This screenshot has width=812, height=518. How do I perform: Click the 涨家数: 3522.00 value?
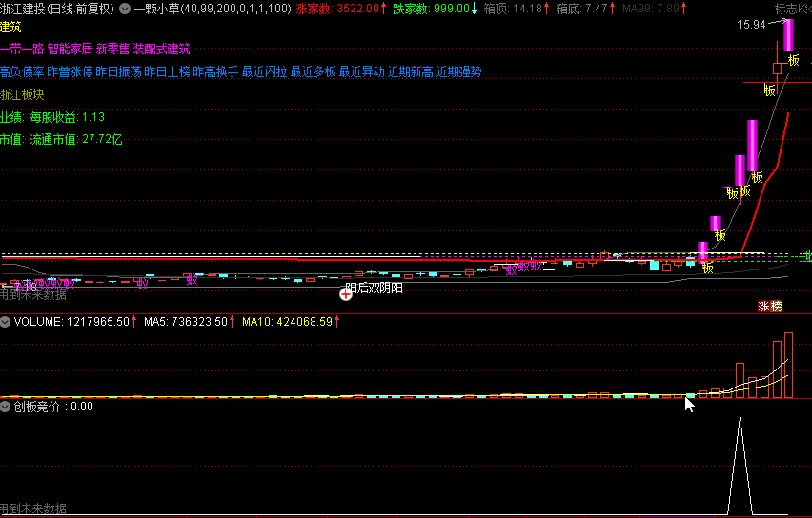pyautogui.click(x=341, y=9)
